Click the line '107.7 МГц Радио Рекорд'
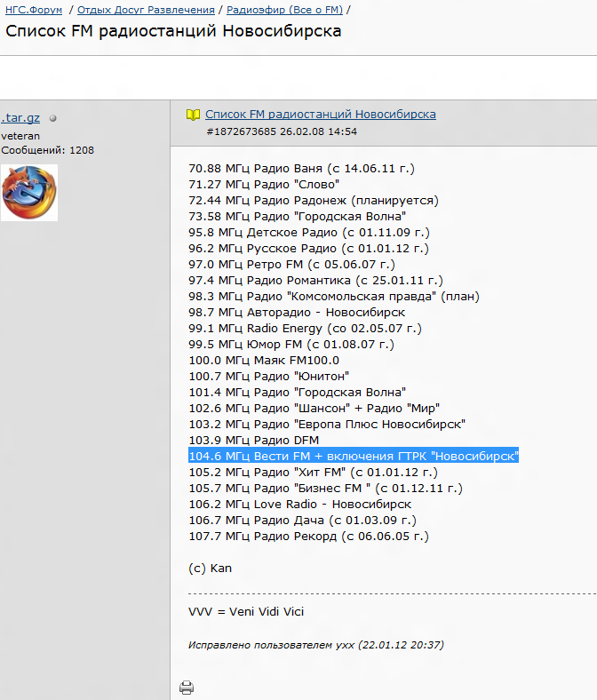 [x=308, y=537]
